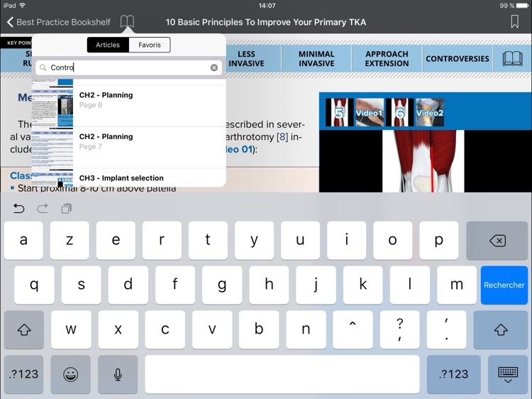Open the MINIMAL INVASIVE tab

click(316, 59)
